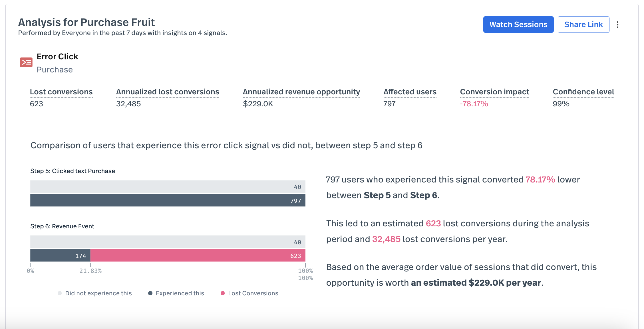This screenshot has width=644, height=329.
Task: Click the Share Link button
Action: (x=583, y=25)
